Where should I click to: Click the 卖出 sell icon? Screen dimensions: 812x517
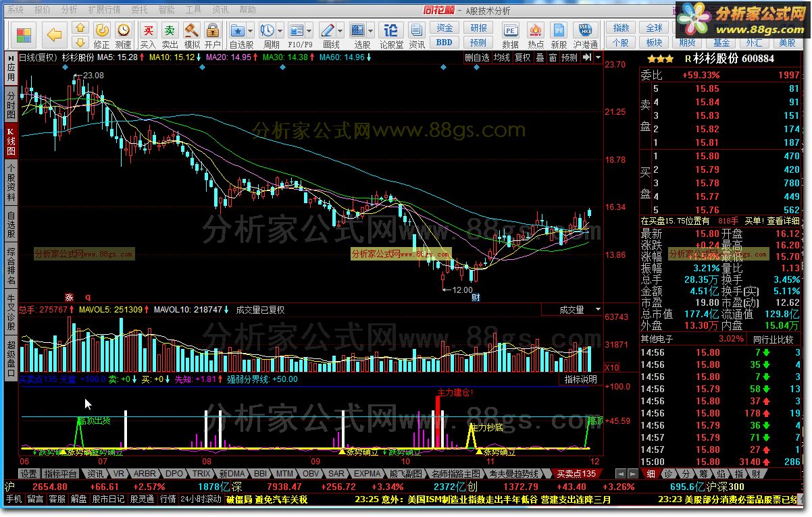coord(170,34)
